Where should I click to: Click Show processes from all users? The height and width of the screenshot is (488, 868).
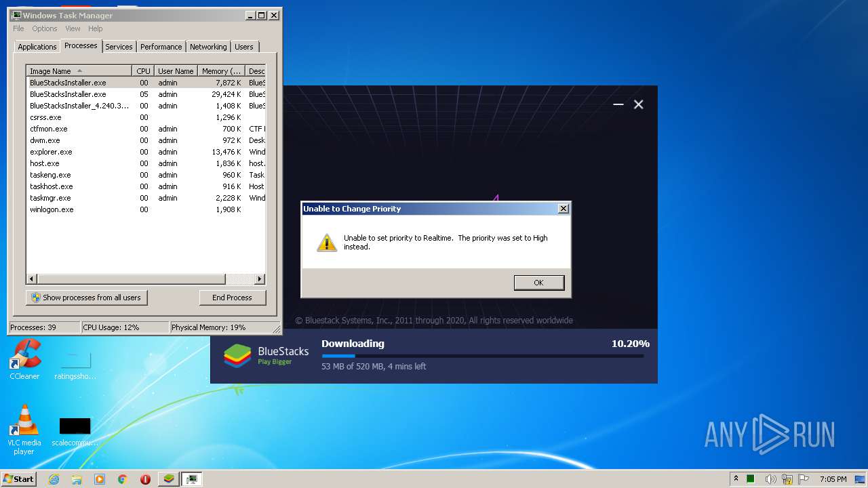(x=87, y=298)
